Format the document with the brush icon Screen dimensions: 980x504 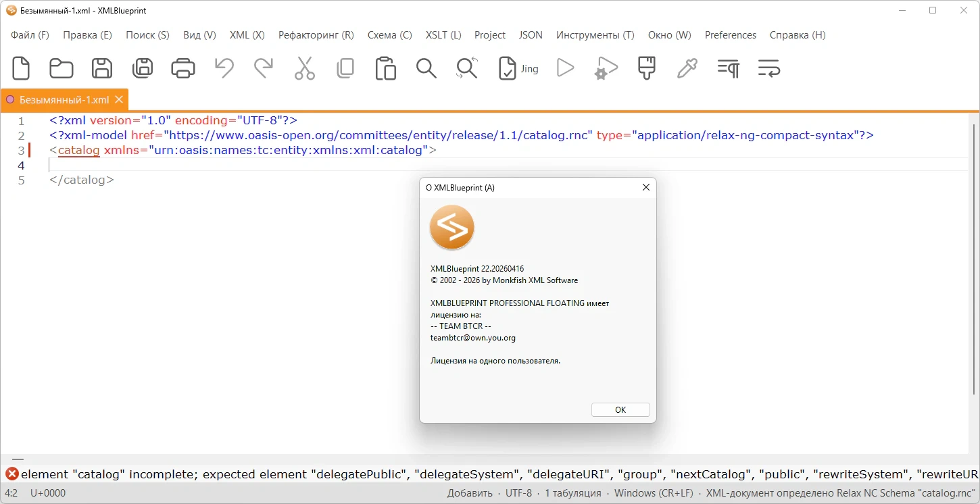tap(647, 68)
